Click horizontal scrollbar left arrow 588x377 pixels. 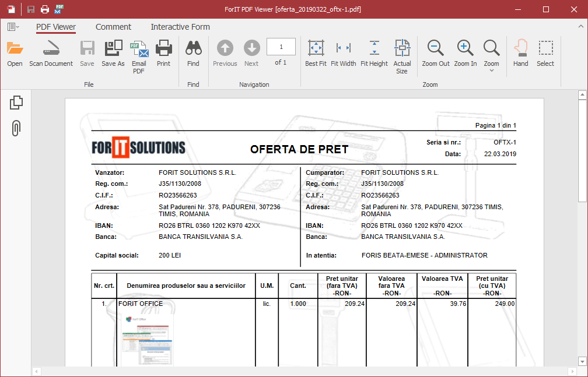(x=36, y=371)
